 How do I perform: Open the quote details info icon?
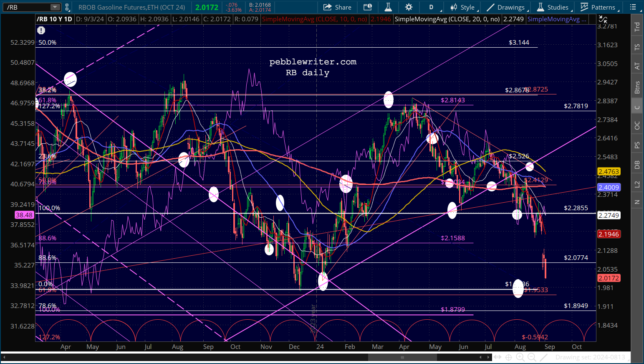click(x=368, y=7)
